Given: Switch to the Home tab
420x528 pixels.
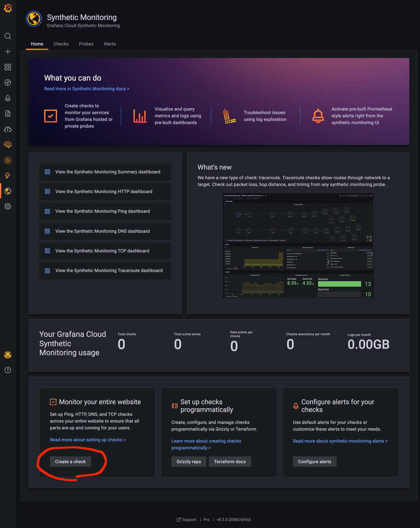Looking at the screenshot, I should 37,44.
